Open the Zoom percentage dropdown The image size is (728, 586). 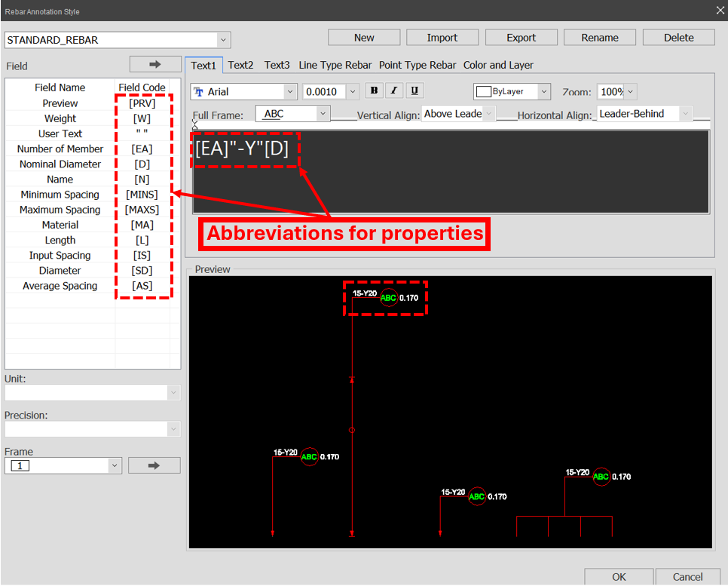[x=630, y=91]
